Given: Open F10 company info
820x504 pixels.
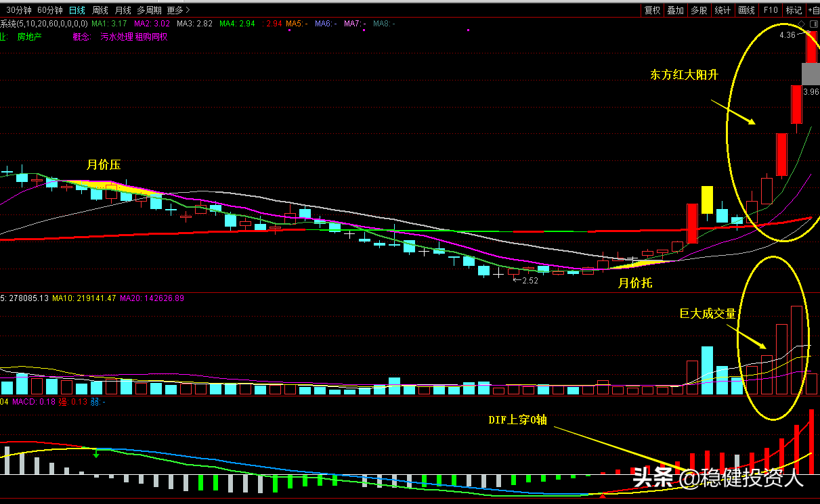Looking at the screenshot, I should point(771,10).
